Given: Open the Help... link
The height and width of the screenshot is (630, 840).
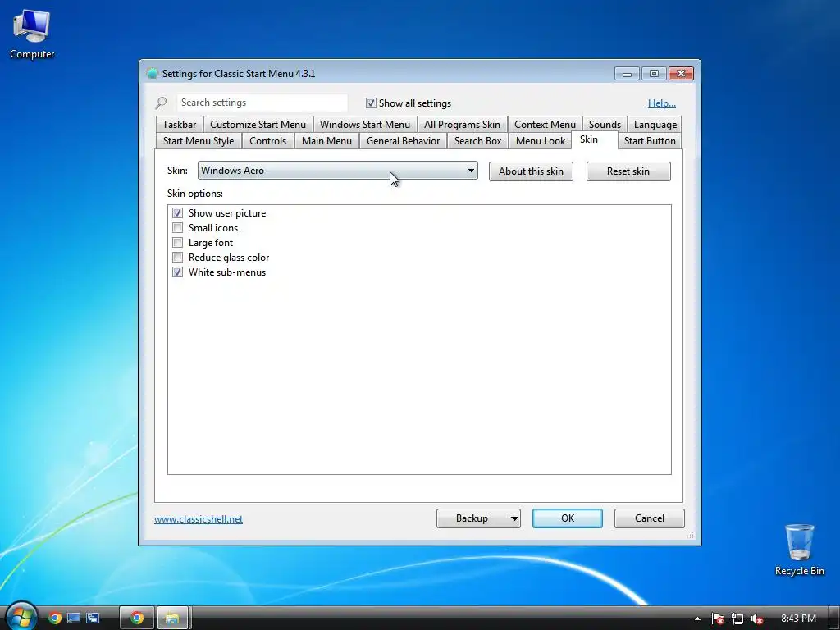Looking at the screenshot, I should pos(662,103).
